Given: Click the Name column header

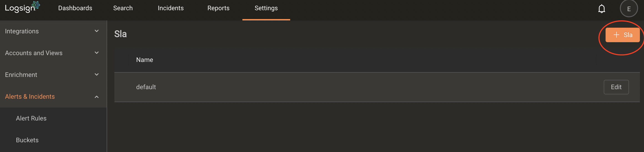Looking at the screenshot, I should [x=144, y=60].
